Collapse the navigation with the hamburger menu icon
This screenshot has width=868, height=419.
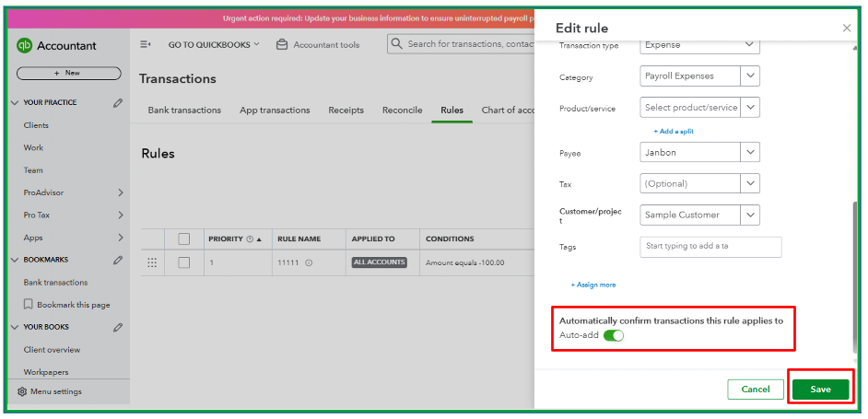pyautogui.click(x=146, y=44)
